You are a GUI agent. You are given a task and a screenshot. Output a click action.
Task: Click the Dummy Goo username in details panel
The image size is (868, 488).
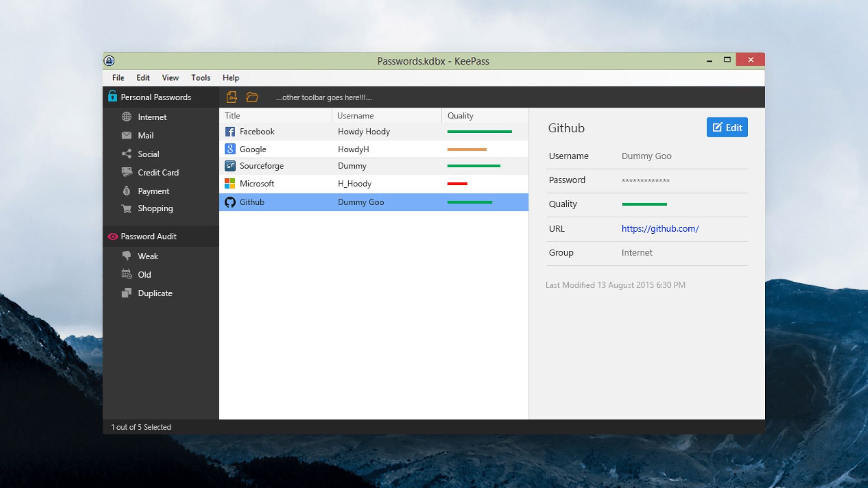click(x=646, y=156)
